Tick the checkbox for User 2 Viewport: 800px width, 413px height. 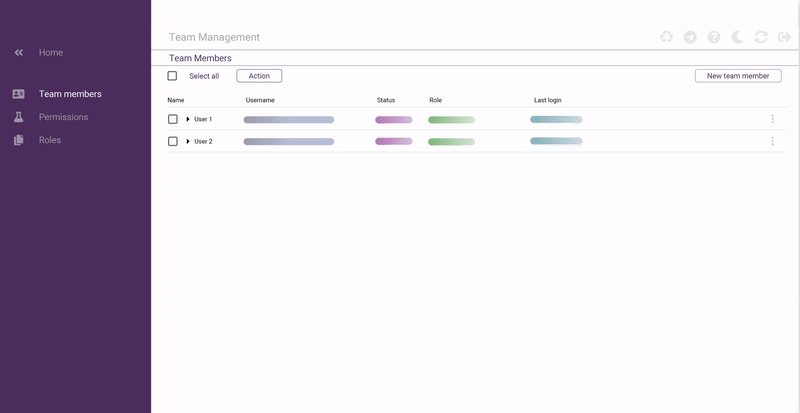coord(173,141)
